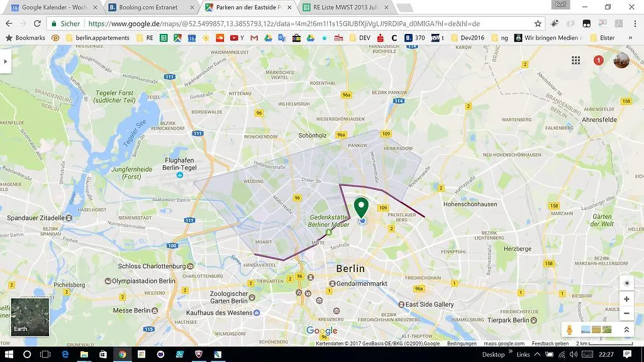Image resolution: width=644 pixels, height=362 pixels.
Task: Show my current location on map
Action: click(626, 283)
